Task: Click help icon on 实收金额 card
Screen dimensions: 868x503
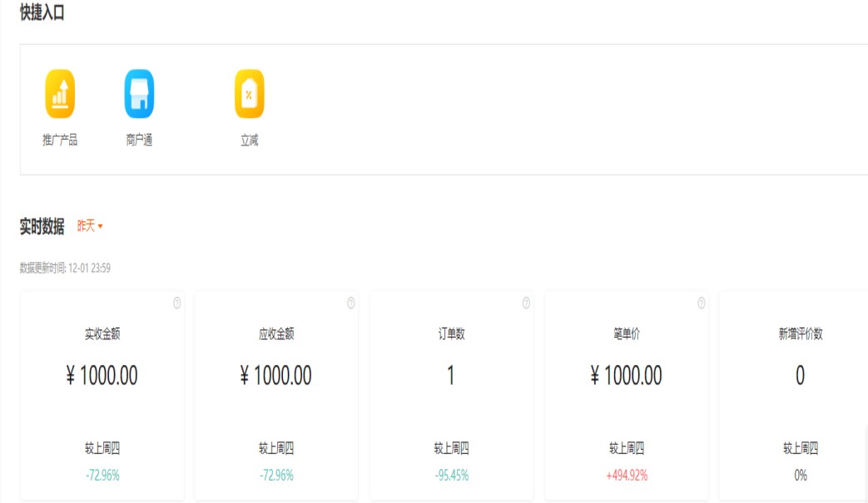Action: (x=176, y=303)
